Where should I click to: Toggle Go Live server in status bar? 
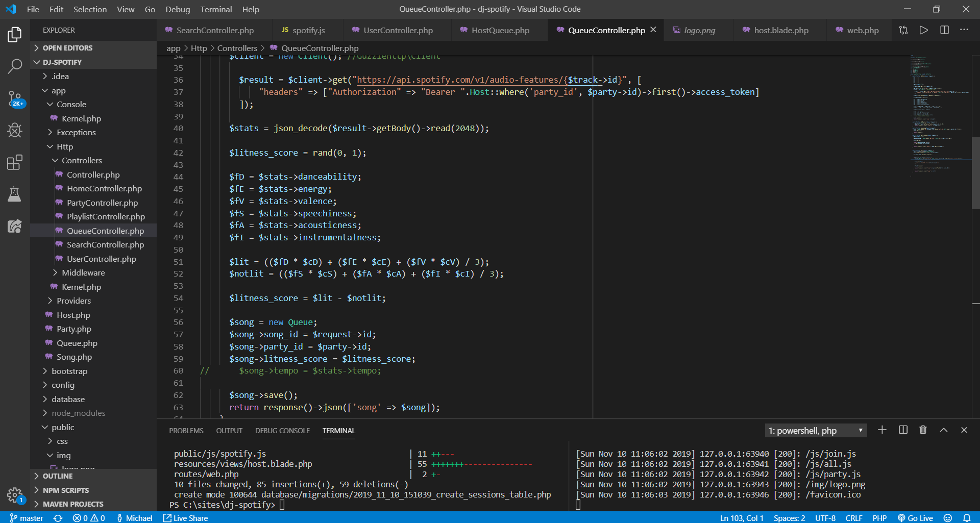(915, 518)
